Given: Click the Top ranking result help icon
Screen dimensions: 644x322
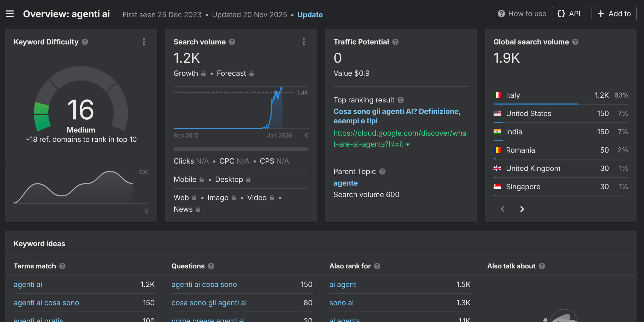Looking at the screenshot, I should 401,100.
